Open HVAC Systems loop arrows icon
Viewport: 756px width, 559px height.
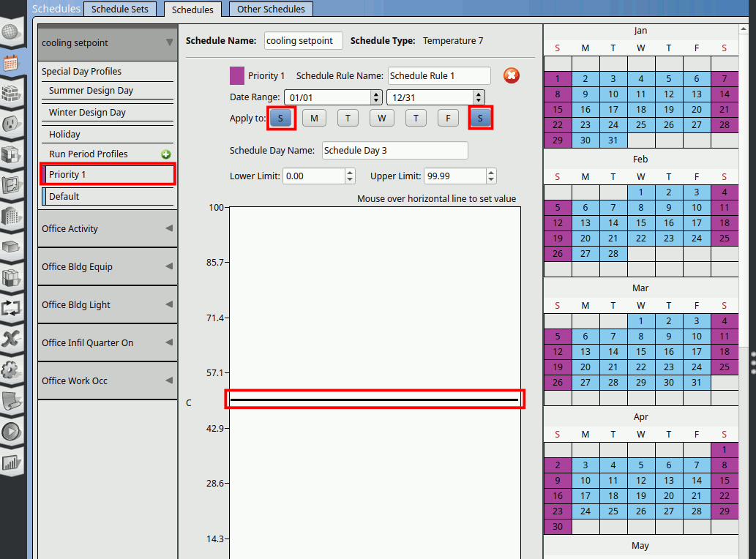(10, 308)
